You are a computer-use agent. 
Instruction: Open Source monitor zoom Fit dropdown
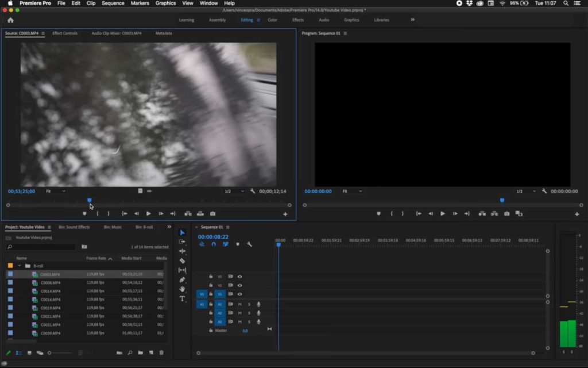click(x=56, y=191)
